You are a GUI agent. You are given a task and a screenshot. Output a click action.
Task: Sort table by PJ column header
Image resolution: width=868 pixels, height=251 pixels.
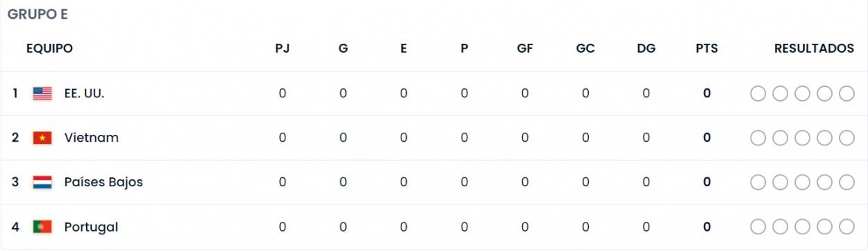point(282,49)
